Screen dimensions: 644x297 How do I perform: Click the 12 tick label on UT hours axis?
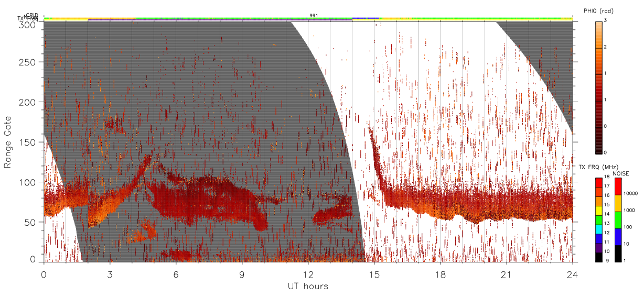click(308, 274)
